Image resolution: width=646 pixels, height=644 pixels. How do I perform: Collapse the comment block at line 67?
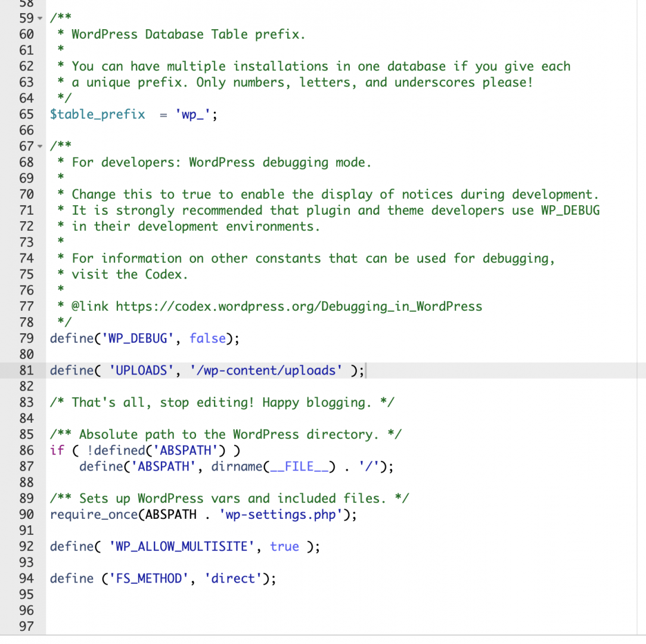[40, 146]
